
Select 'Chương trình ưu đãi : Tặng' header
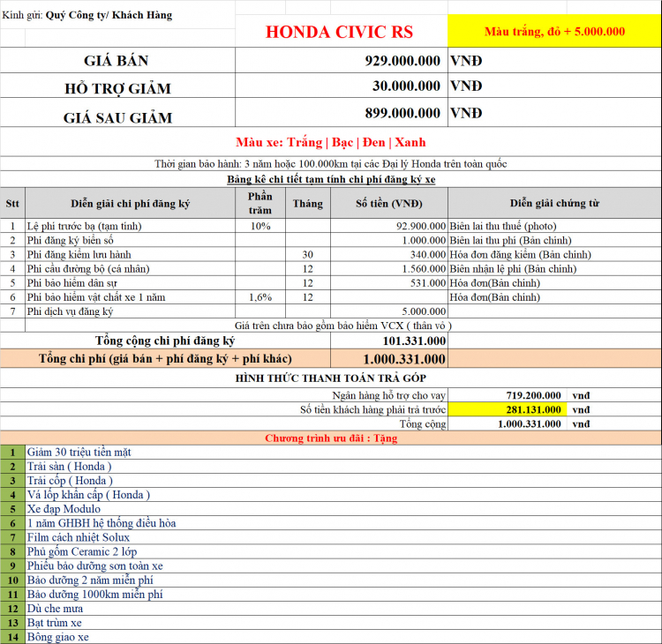tap(331, 438)
